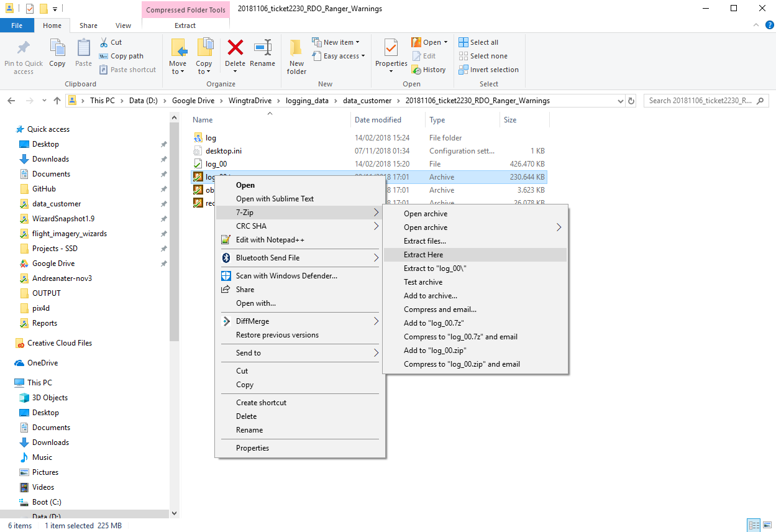Copy path of the selected item
The width and height of the screenshot is (776, 532).
122,55
